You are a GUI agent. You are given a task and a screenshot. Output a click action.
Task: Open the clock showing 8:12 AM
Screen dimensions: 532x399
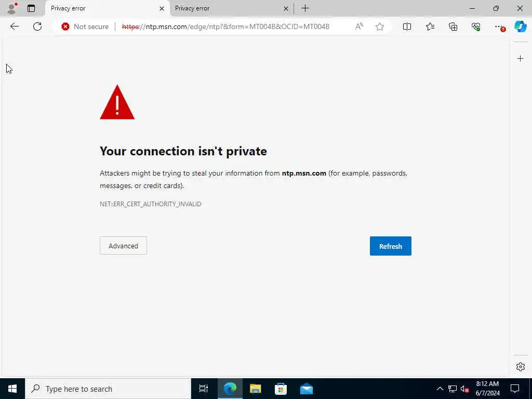(x=487, y=389)
